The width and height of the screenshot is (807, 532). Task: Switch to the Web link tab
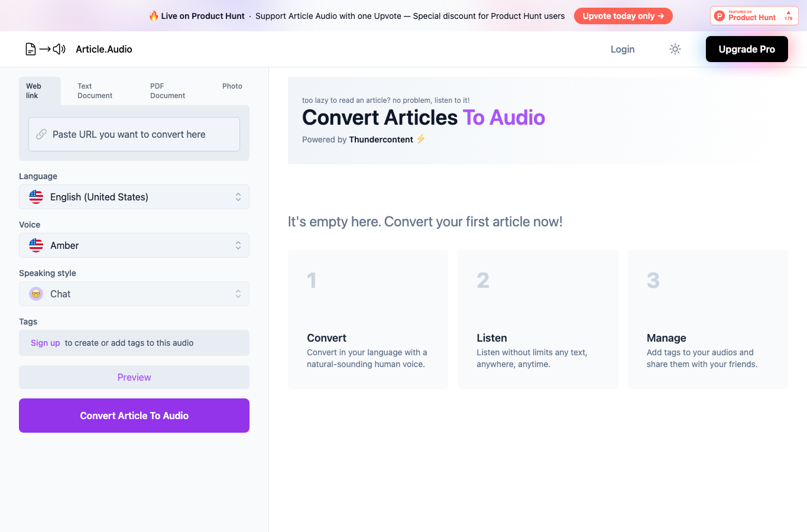pos(40,91)
